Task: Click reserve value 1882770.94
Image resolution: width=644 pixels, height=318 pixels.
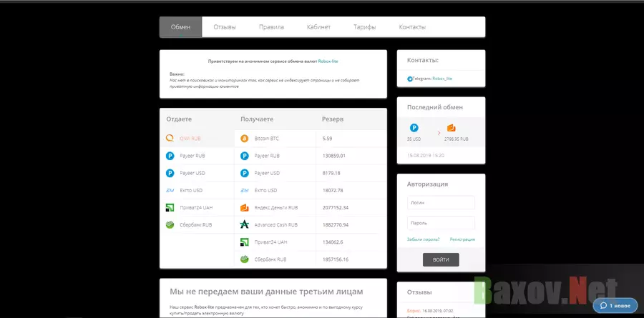Action: click(336, 225)
